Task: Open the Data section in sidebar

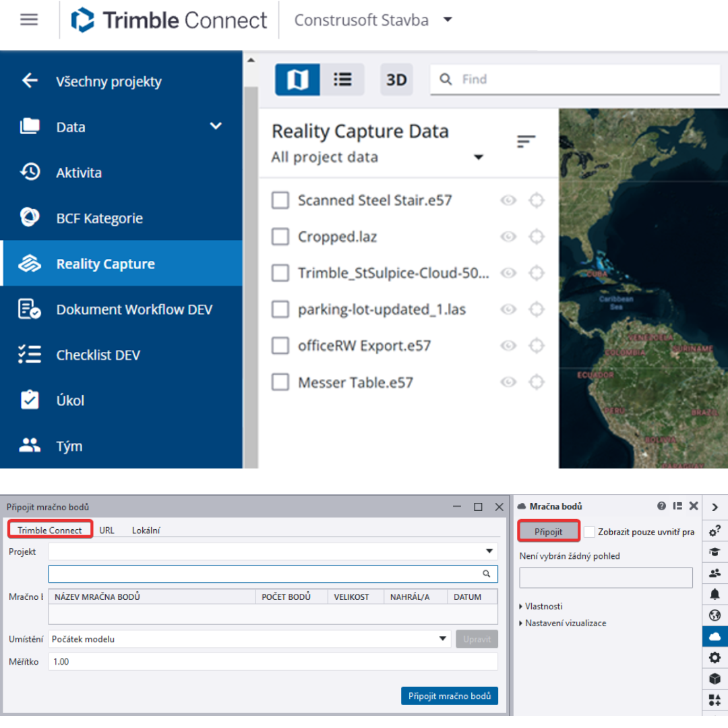Action: (71, 127)
